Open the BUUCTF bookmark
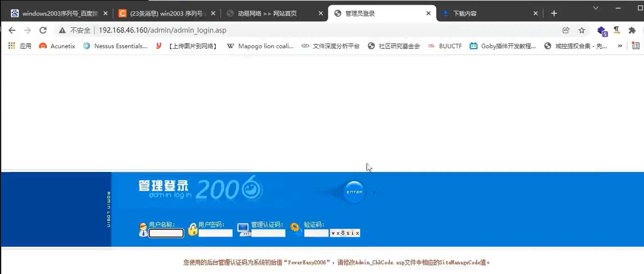The width and height of the screenshot is (644, 274). click(x=445, y=46)
